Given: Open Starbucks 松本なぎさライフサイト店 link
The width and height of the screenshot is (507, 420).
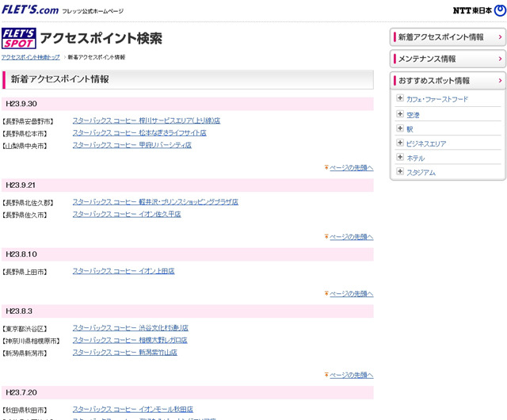Looking at the screenshot, I should (x=139, y=133).
